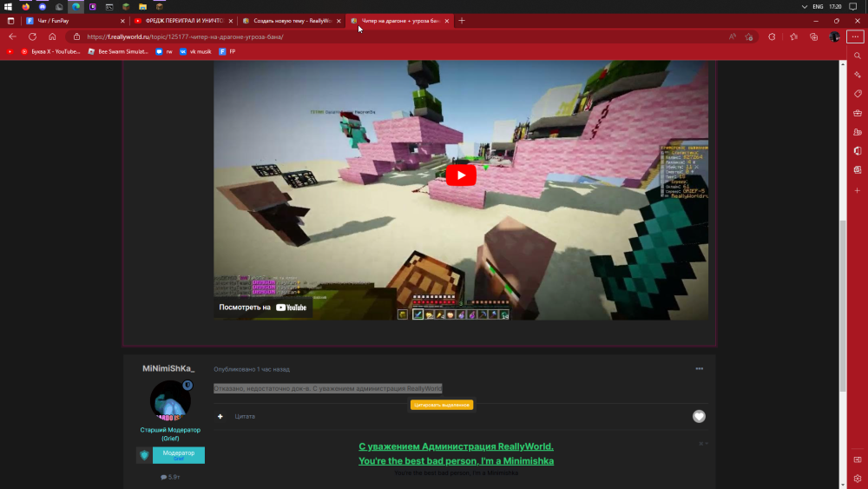Open the sidebar Shopping tag icon
Screen dimensions: 868x489
pos(858,94)
